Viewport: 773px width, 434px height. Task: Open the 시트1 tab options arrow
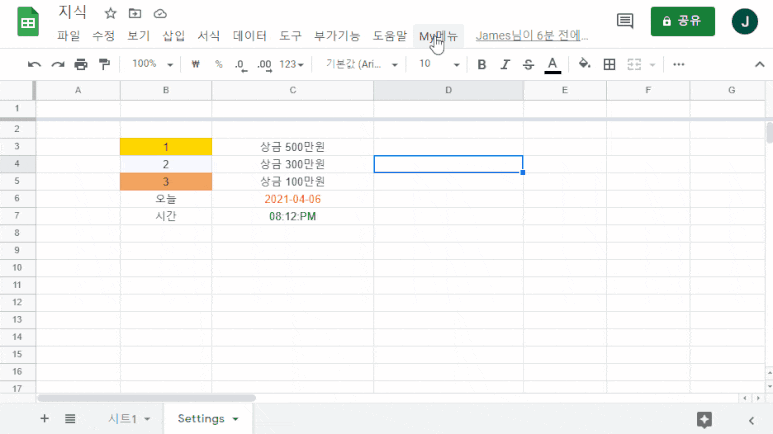click(x=147, y=419)
